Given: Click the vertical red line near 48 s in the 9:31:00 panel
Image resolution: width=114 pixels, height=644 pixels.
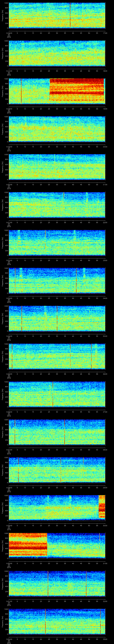Looking at the screenshot, I should pyautogui.click(x=86, y=584).
